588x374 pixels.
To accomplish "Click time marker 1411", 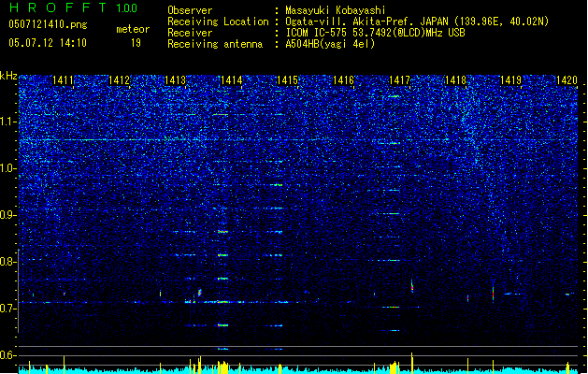I will tap(63, 80).
